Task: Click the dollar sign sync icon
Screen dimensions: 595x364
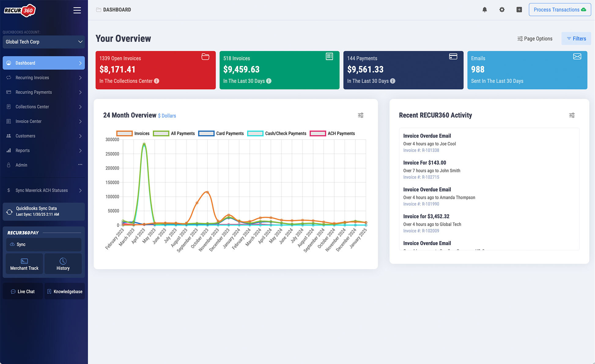Action: pyautogui.click(x=9, y=190)
